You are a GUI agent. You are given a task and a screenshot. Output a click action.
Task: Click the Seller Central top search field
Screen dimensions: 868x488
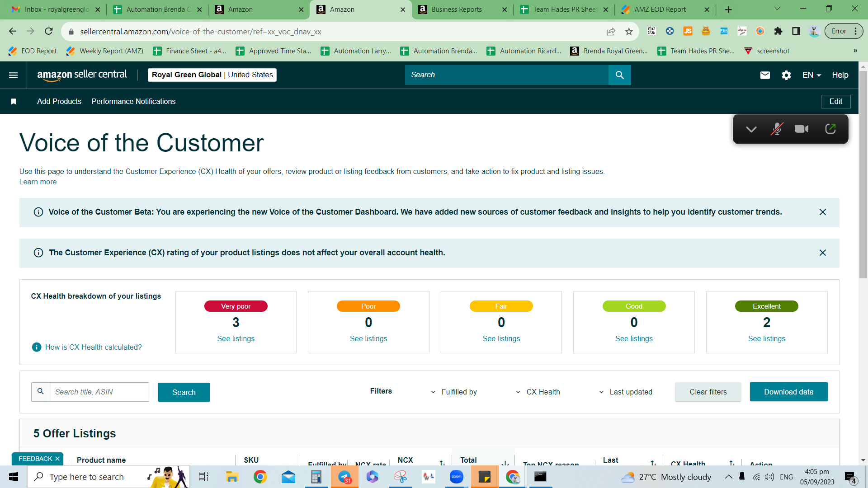pos(507,75)
